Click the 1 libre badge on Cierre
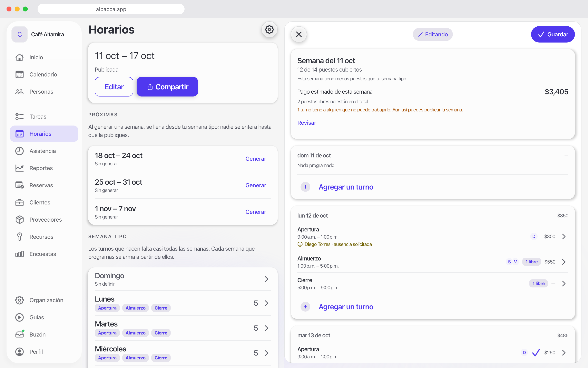This screenshot has width=588, height=368. (538, 284)
